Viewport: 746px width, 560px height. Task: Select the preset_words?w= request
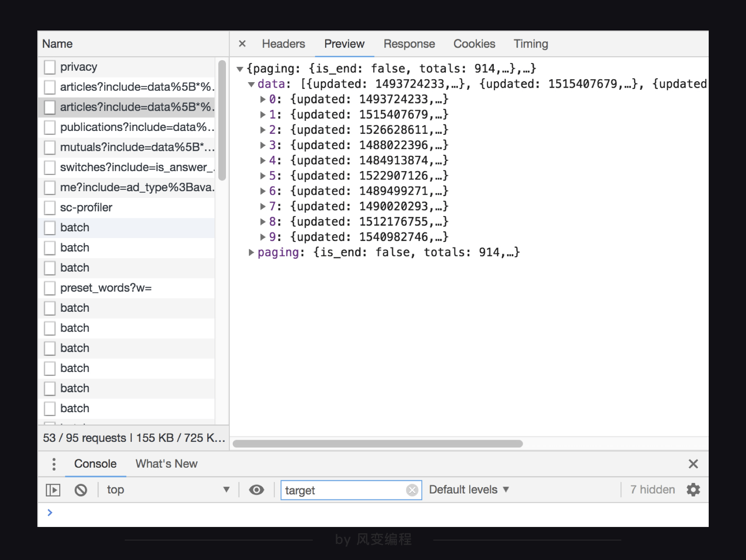point(126,288)
